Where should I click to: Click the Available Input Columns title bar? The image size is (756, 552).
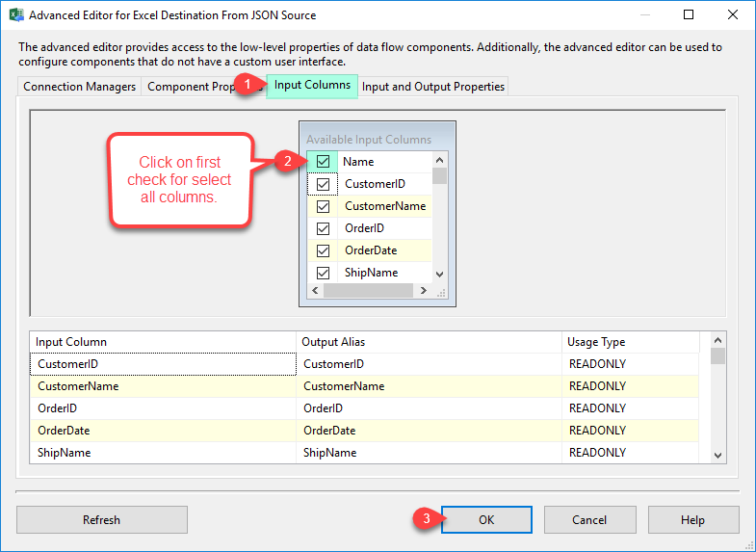click(377, 139)
